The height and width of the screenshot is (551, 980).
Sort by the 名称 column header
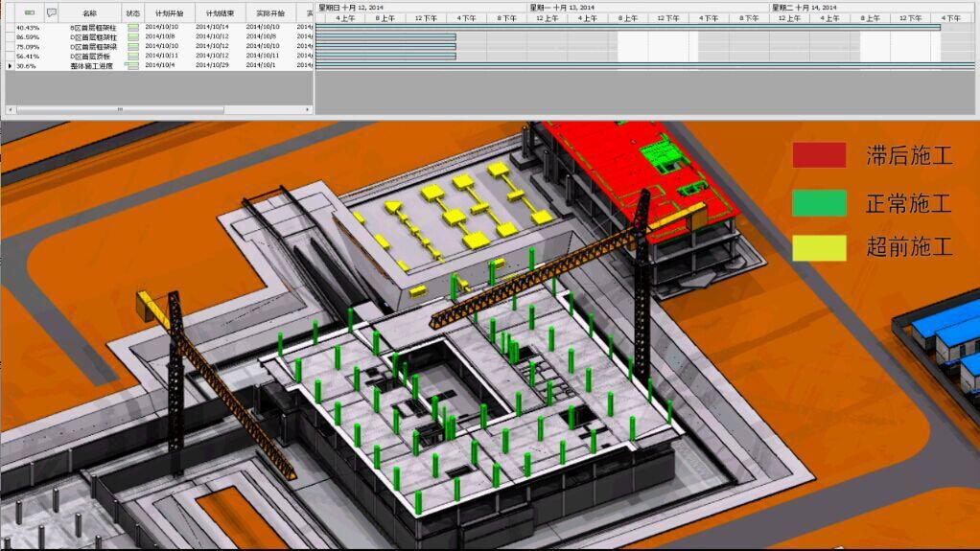click(x=90, y=13)
